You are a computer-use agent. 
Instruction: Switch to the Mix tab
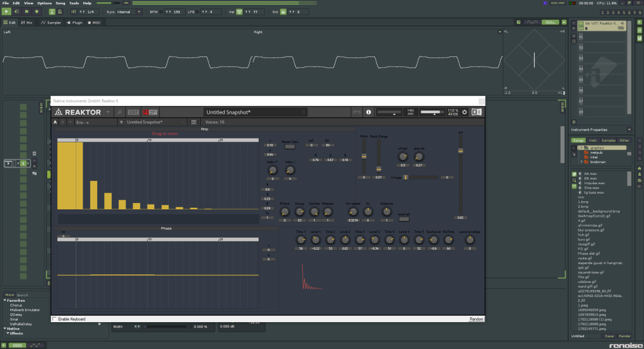(27, 23)
